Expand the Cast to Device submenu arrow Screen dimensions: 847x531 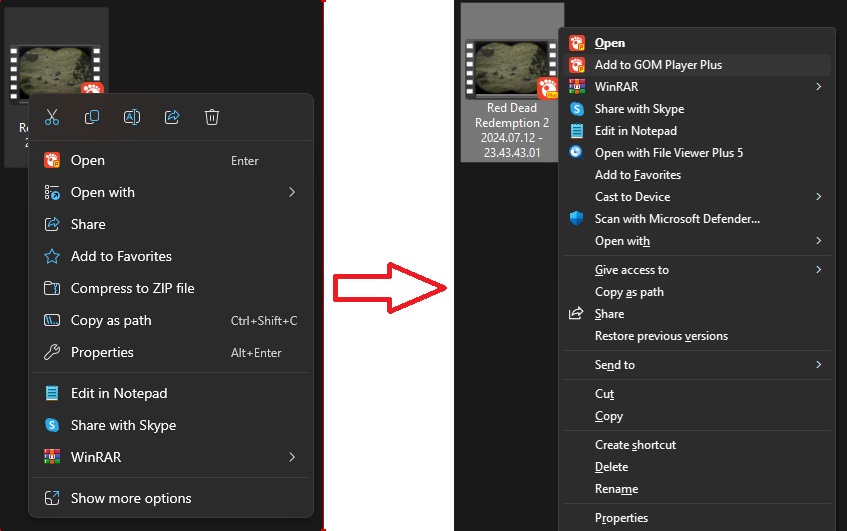pyautogui.click(x=818, y=197)
